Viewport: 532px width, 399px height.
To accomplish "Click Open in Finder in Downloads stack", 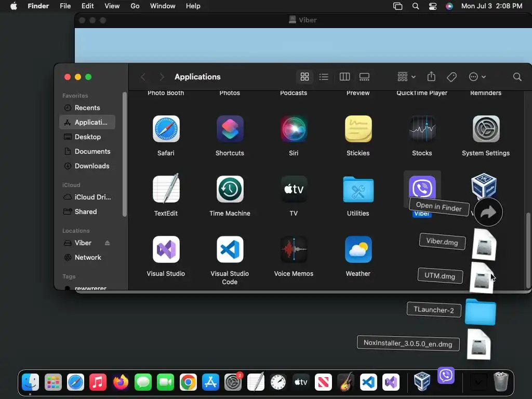I will coord(488,212).
